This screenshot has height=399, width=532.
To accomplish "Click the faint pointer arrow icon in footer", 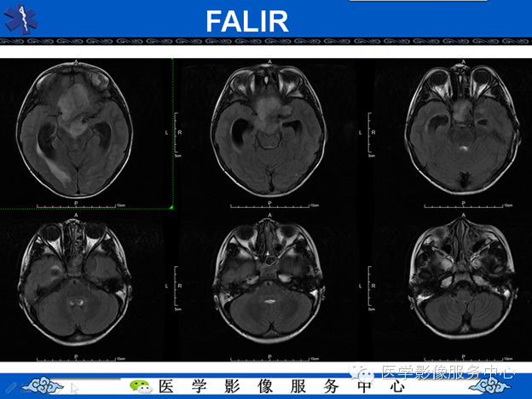I will [x=74, y=388].
